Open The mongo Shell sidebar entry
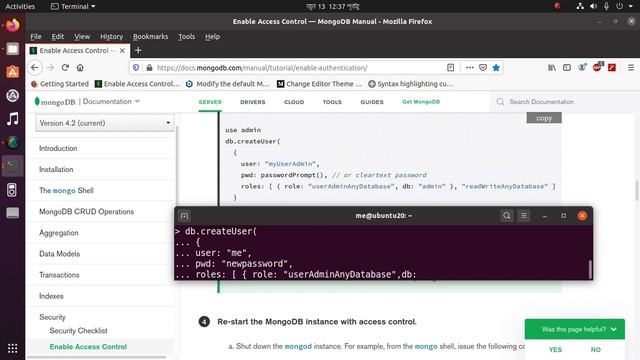Viewport: 640px width, 360px height. (66, 190)
